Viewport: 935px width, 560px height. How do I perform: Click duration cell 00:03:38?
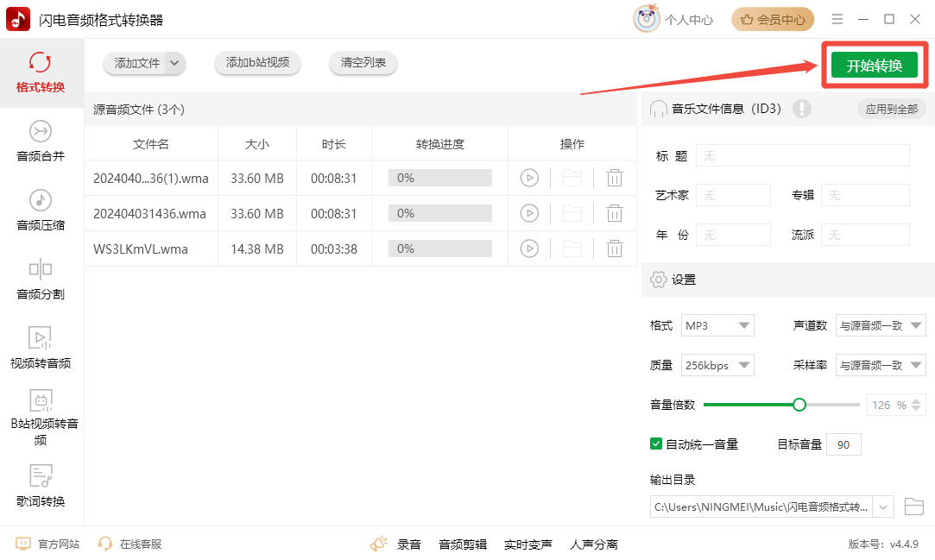334,249
